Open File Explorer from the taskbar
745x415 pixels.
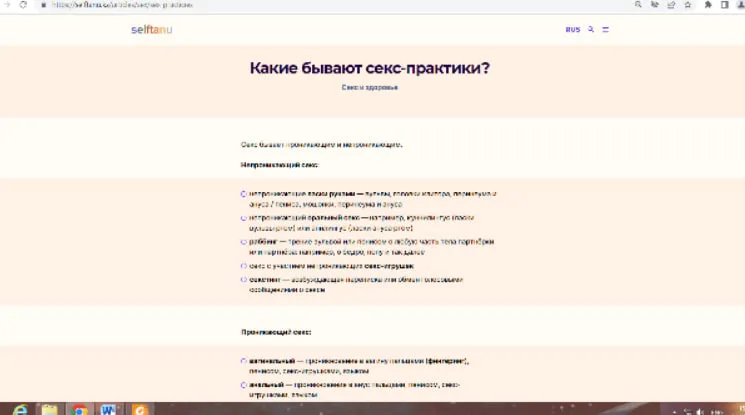click(x=49, y=408)
